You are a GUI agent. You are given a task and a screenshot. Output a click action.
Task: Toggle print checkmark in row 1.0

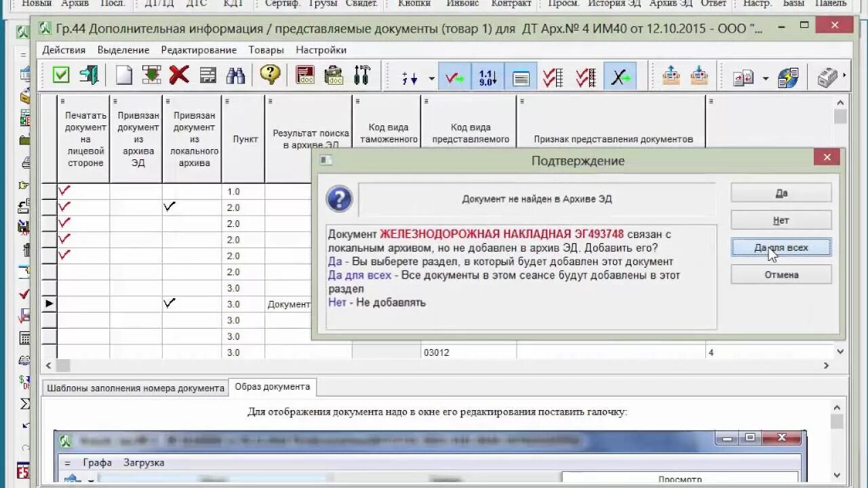(64, 190)
